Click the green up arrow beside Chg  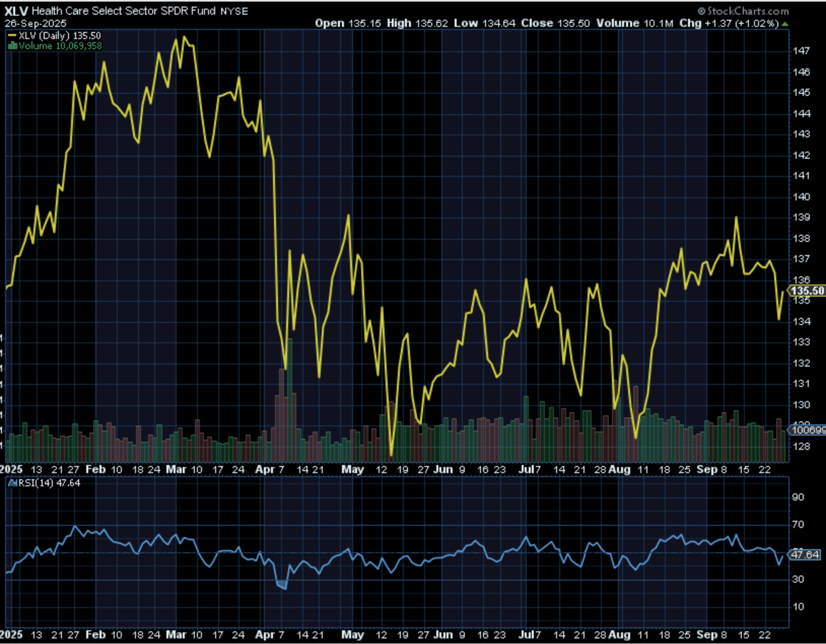click(785, 24)
